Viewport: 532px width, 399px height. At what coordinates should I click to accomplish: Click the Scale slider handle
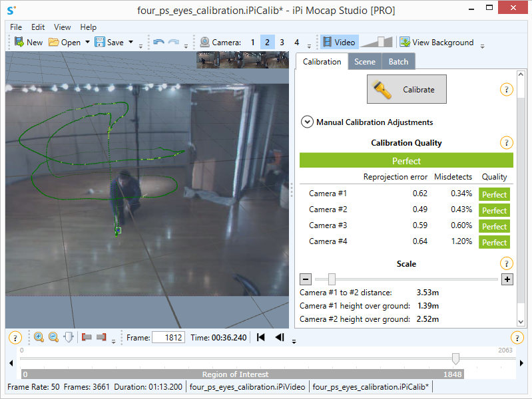(332, 279)
